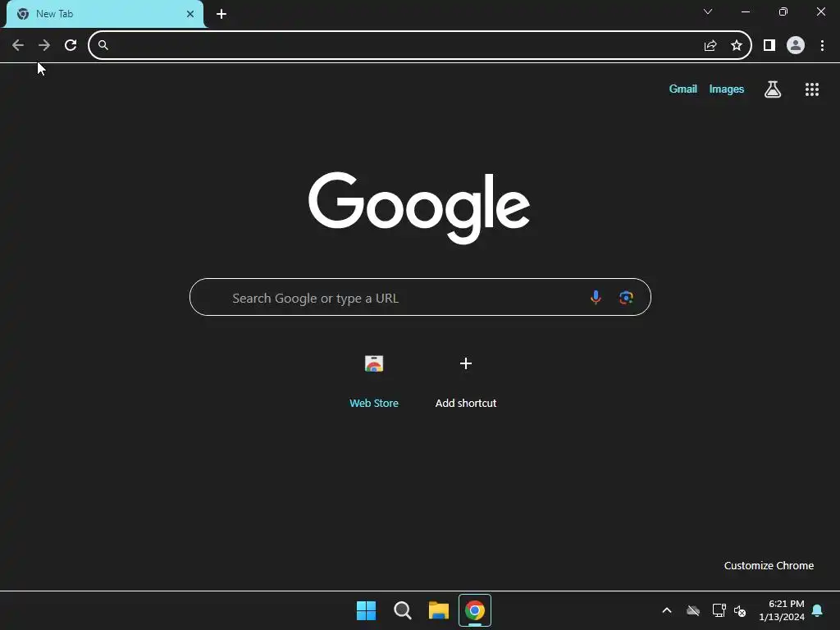Search by image with Google Lens icon
840x630 pixels.
point(626,297)
